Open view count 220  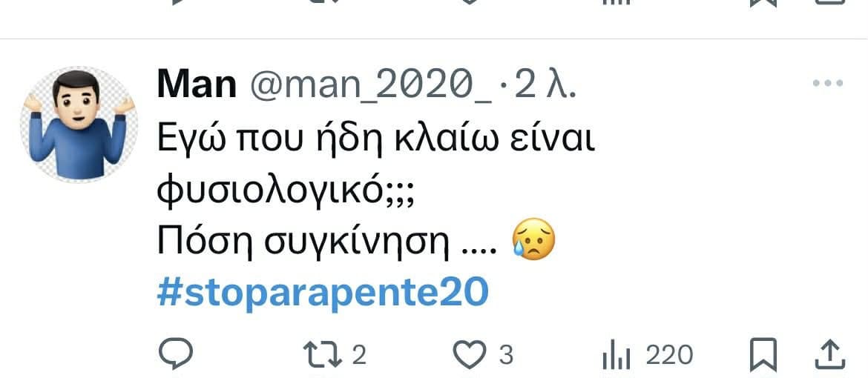[x=669, y=355]
